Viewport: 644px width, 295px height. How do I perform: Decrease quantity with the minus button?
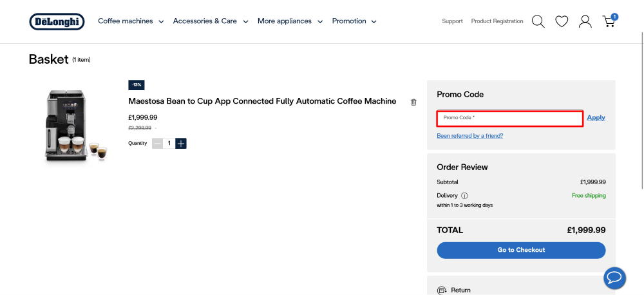tap(157, 144)
